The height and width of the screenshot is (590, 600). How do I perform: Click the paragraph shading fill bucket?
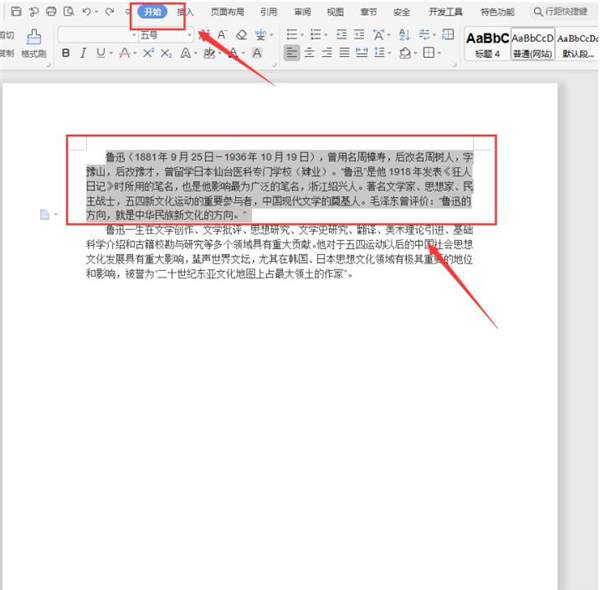pyautogui.click(x=405, y=52)
